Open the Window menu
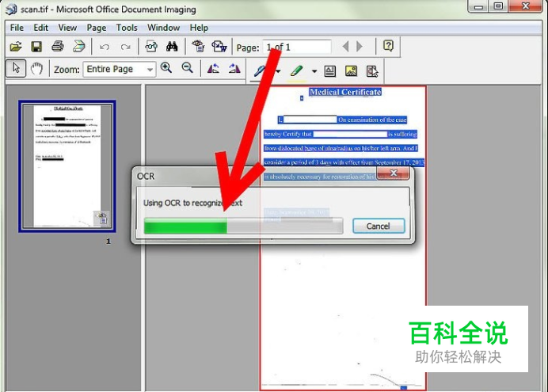This screenshot has height=392, width=548. 164,27
